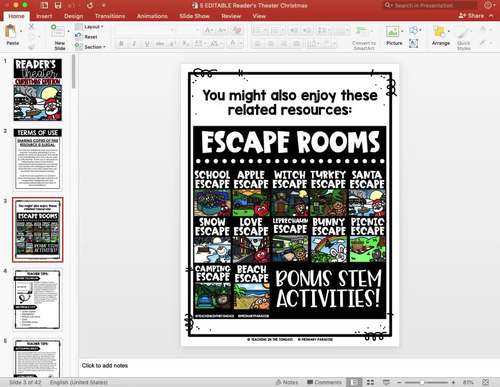Click the Picture insert icon

pyautogui.click(x=392, y=32)
